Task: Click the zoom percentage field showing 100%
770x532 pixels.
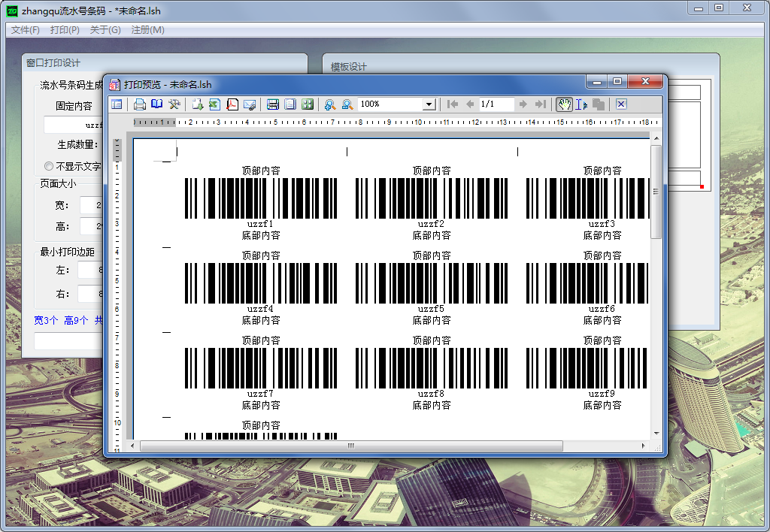Action: pyautogui.click(x=391, y=104)
